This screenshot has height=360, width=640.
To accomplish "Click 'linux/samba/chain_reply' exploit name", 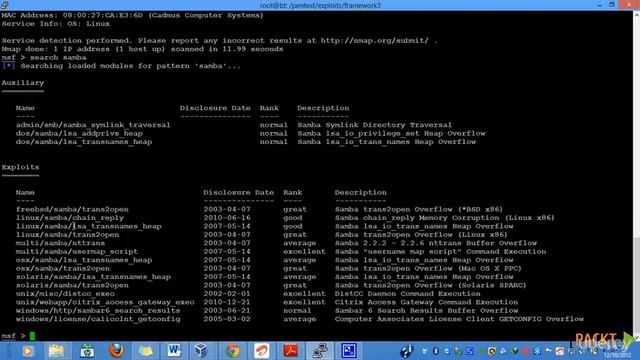I will [x=70, y=218].
